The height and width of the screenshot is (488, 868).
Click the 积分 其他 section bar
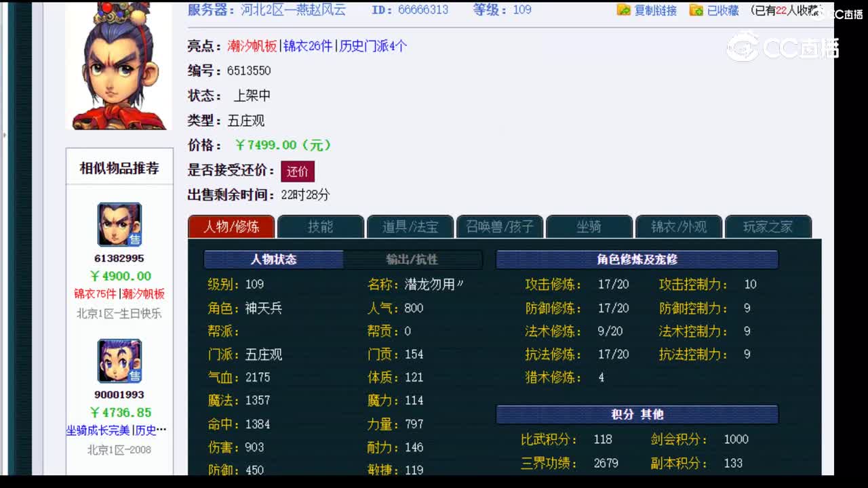[637, 413]
